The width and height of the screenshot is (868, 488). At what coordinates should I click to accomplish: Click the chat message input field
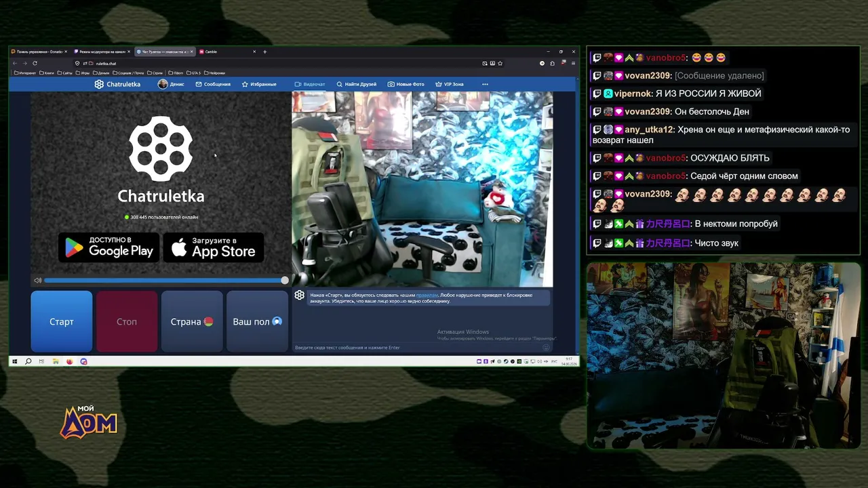[x=417, y=348]
